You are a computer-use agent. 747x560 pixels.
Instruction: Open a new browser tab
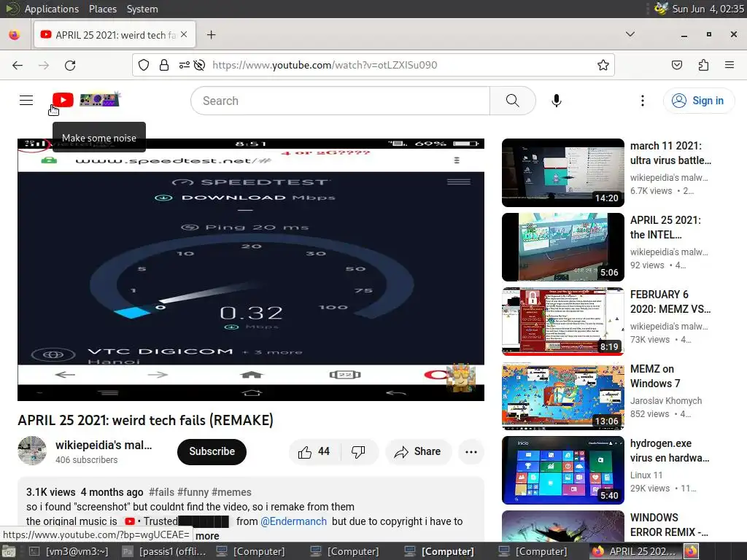211,35
